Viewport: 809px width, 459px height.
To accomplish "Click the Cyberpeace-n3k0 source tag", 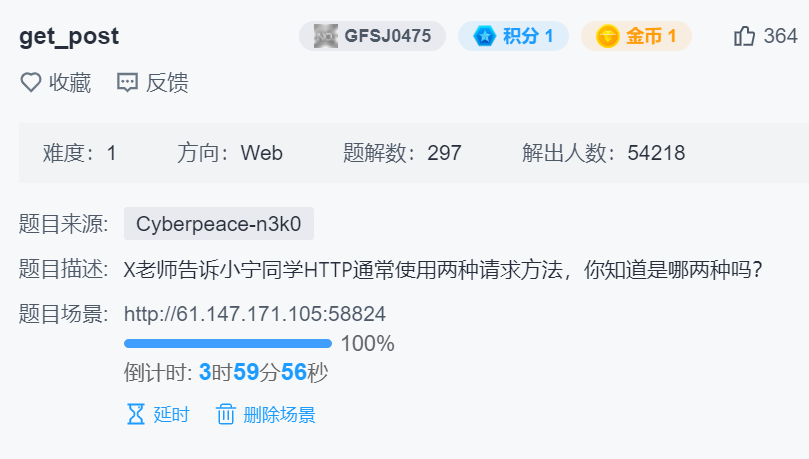I will (219, 224).
